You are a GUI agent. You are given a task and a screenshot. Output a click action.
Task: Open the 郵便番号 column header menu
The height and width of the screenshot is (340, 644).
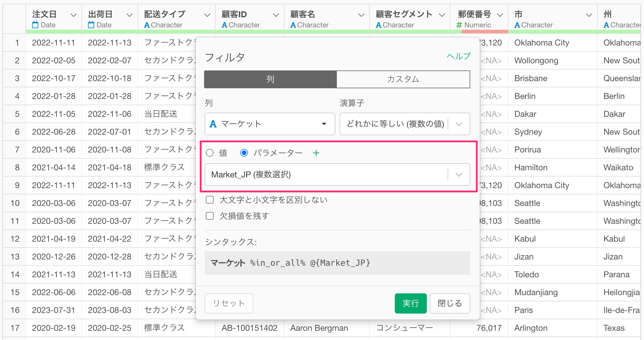[x=500, y=15]
